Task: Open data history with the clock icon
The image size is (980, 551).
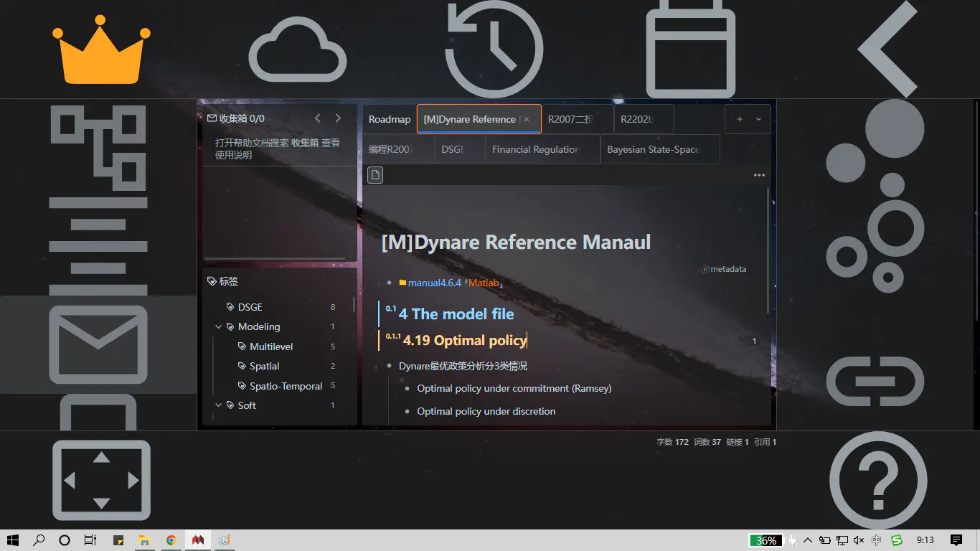Action: tap(494, 50)
